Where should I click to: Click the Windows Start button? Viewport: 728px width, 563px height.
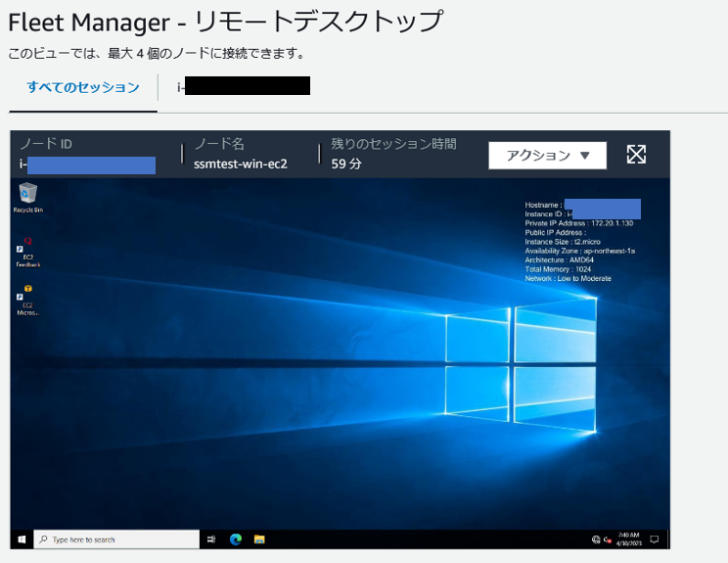pos(22,540)
